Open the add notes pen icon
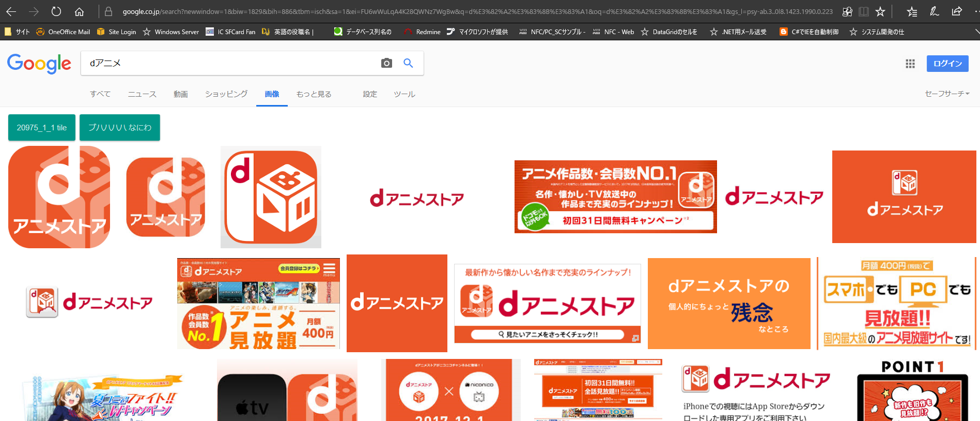 pyautogui.click(x=934, y=11)
